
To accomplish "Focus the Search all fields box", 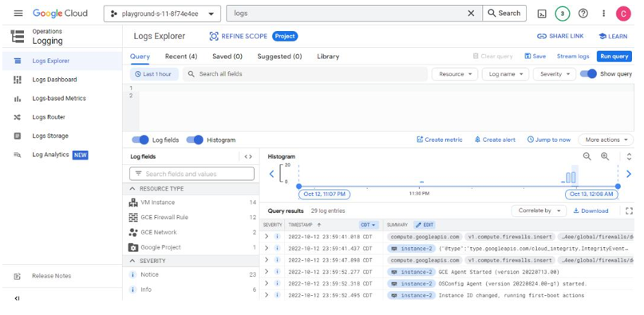I will [304, 74].
